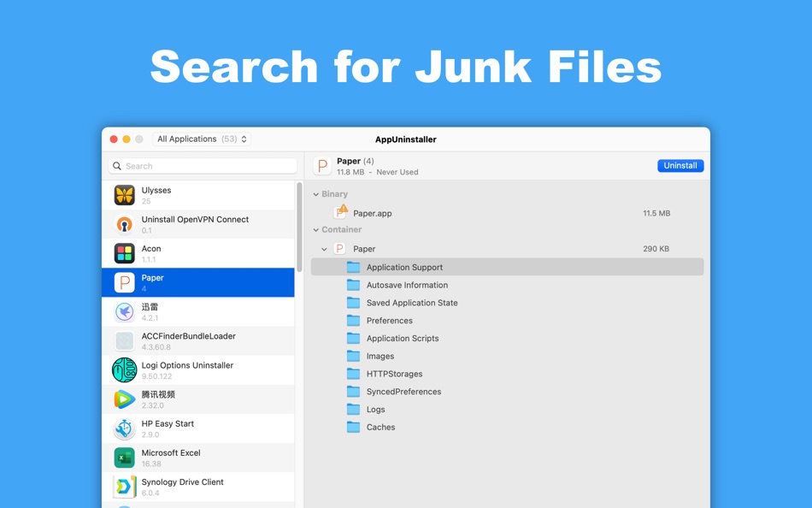Click the 290 KB size value
The width and height of the screenshot is (812, 508).
(656, 249)
